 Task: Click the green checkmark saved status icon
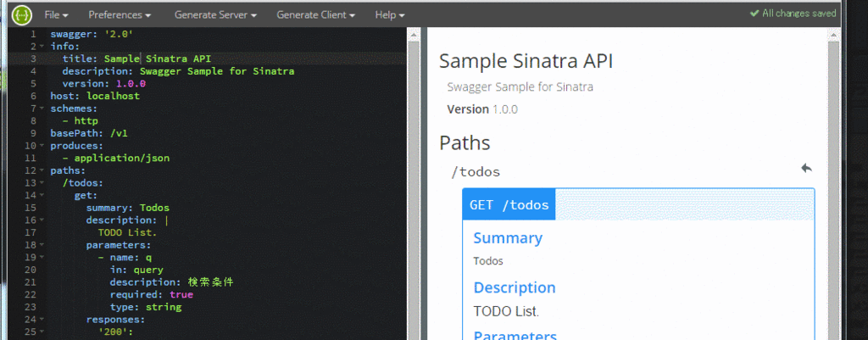754,14
